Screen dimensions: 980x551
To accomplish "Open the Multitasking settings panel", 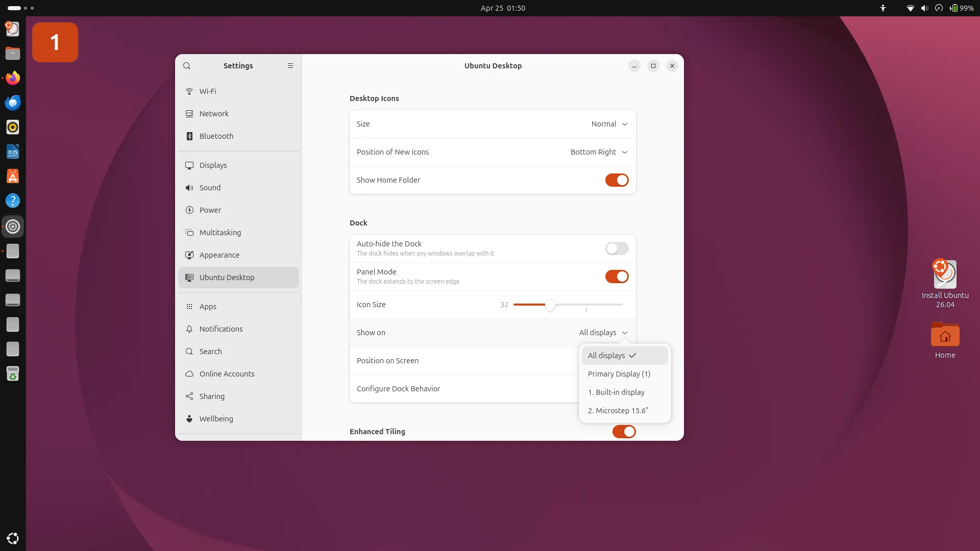I will pyautogui.click(x=219, y=232).
